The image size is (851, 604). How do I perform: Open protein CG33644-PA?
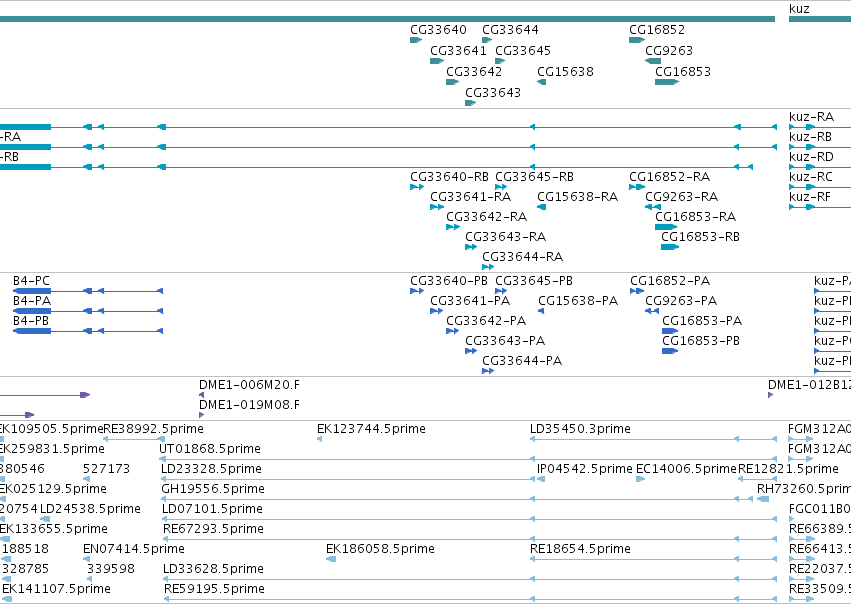522,361
